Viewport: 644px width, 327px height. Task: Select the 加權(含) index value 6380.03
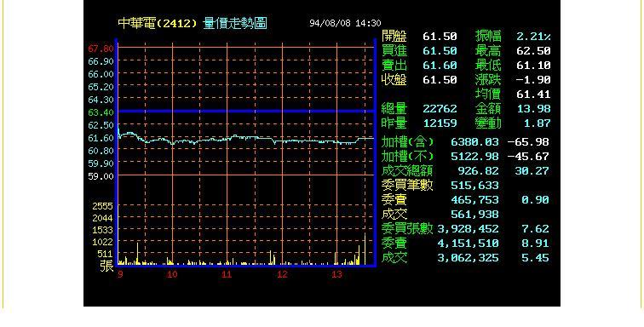coord(474,142)
